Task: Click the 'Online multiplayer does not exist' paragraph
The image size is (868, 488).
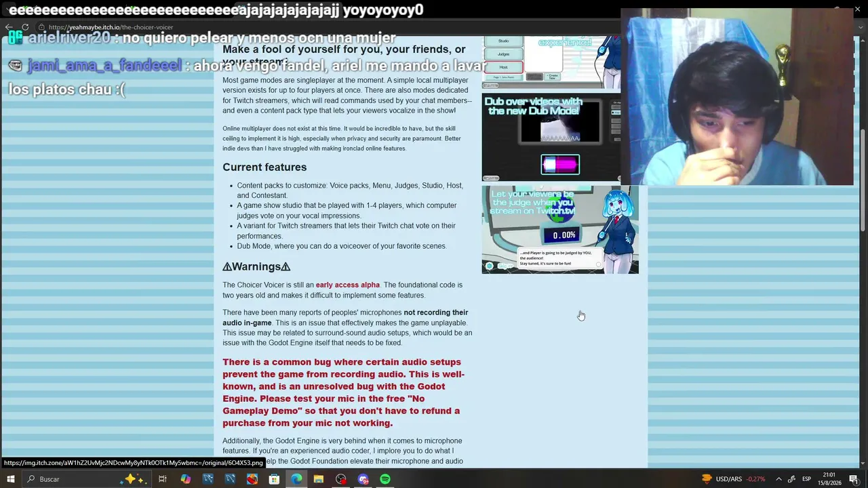Action: [342, 138]
